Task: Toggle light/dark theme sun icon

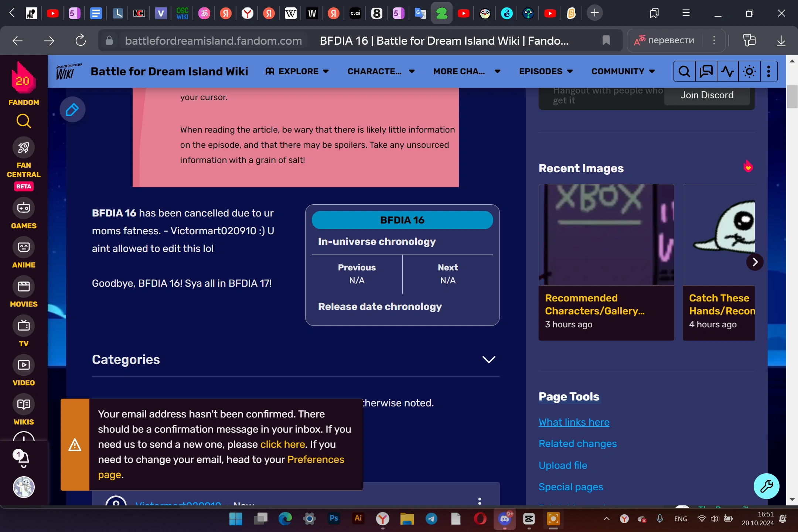Action: [x=749, y=71]
